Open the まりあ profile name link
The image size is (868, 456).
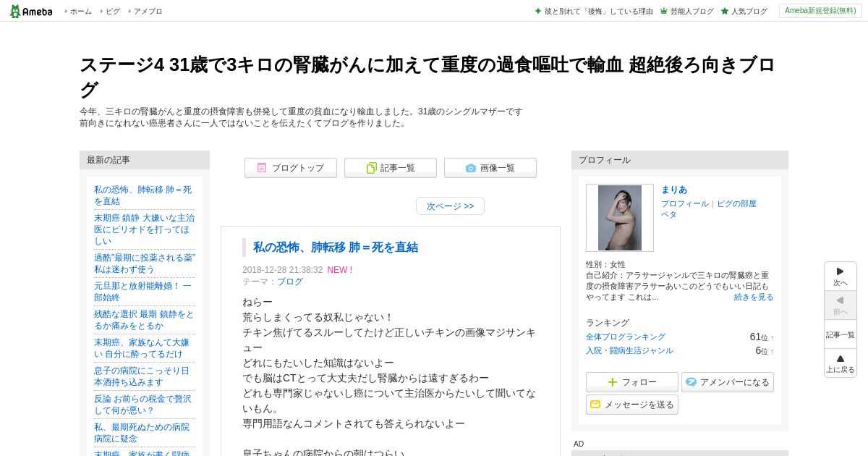674,190
